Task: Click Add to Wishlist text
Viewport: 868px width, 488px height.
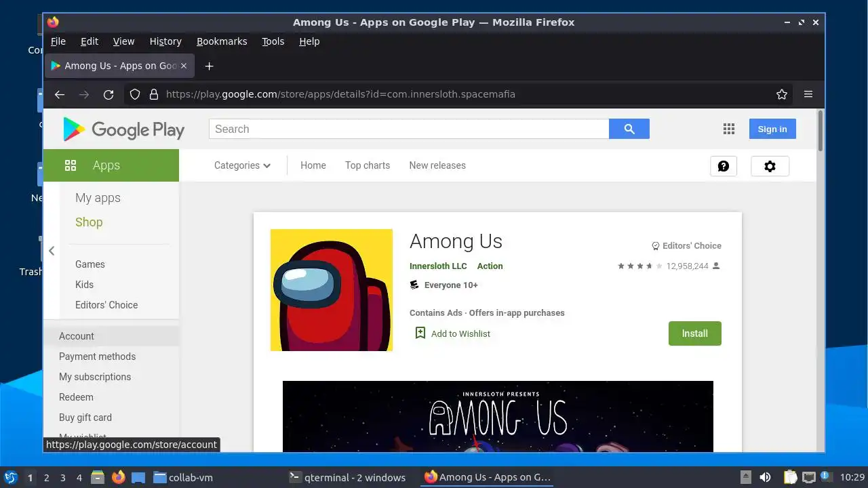Action: (x=460, y=333)
